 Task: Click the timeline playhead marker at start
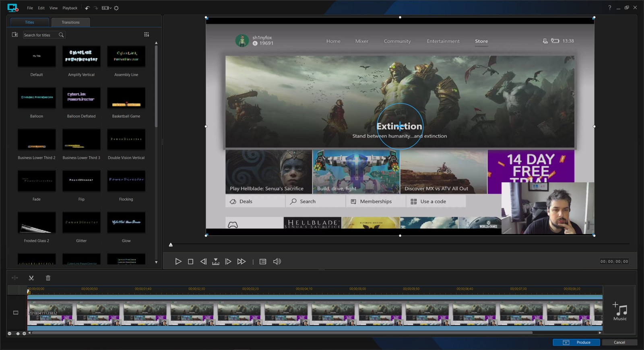[x=29, y=291]
